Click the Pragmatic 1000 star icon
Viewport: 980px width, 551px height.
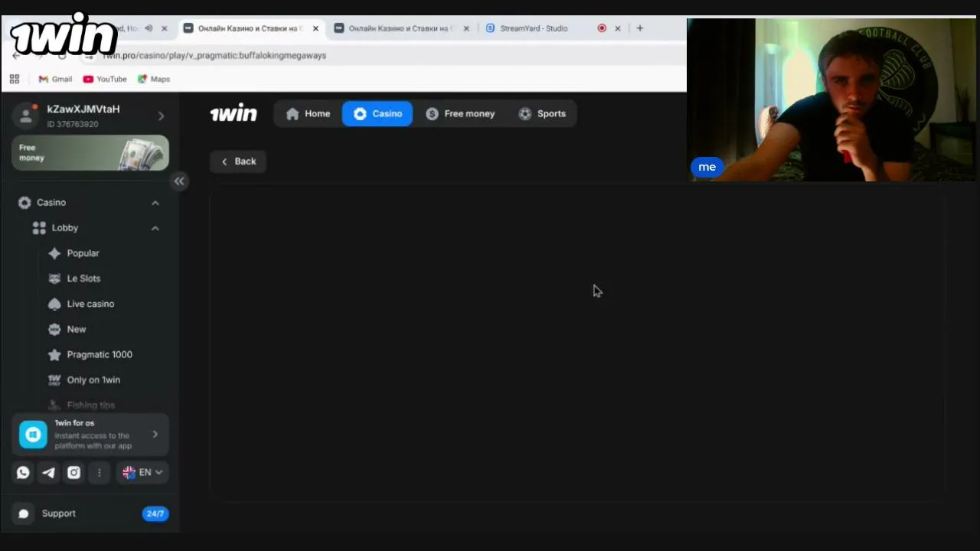54,354
